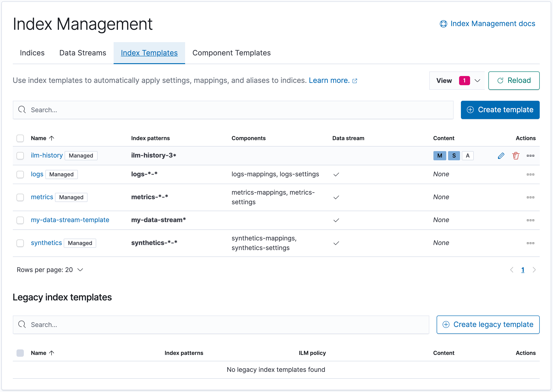The image size is (553, 392).
Task: Toggle the checkbox for ilm-history row
Action: 20,155
